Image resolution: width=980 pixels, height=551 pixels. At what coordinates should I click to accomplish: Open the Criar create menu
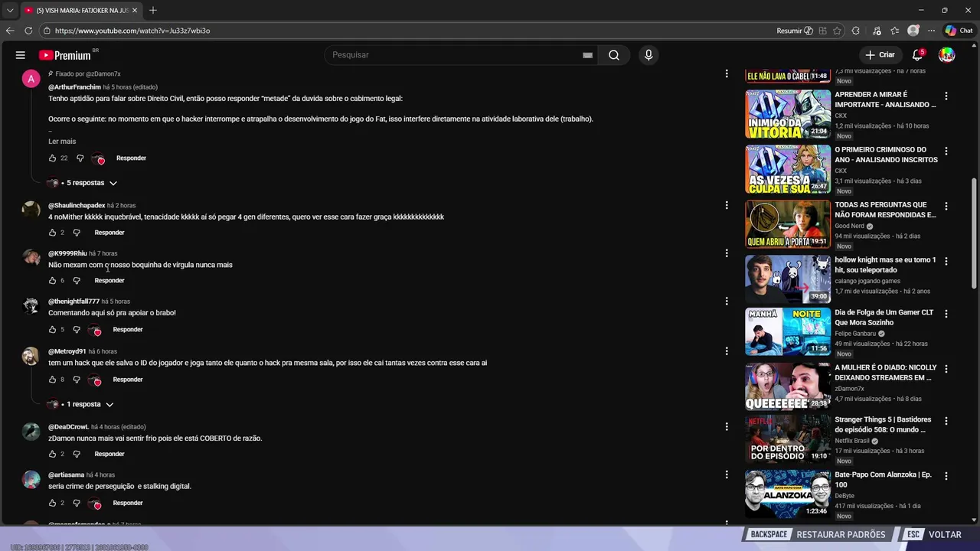point(880,55)
